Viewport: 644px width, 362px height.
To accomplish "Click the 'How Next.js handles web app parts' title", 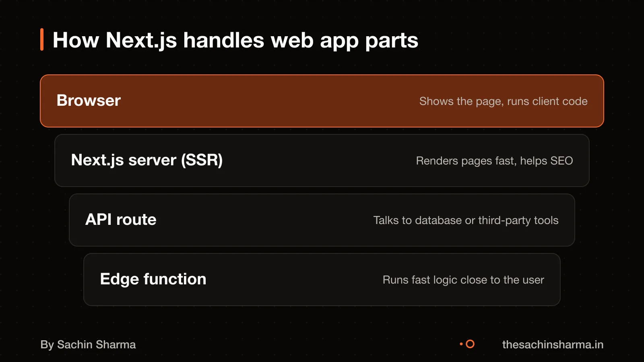I will [235, 40].
